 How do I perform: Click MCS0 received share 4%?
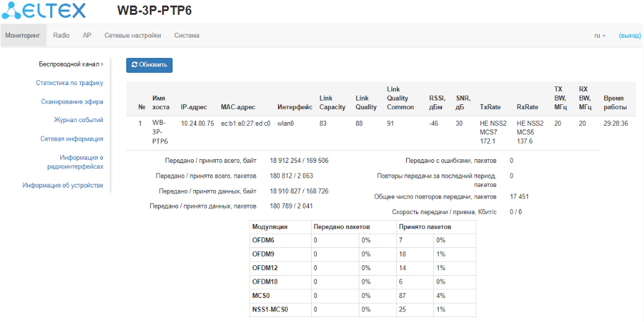(441, 295)
